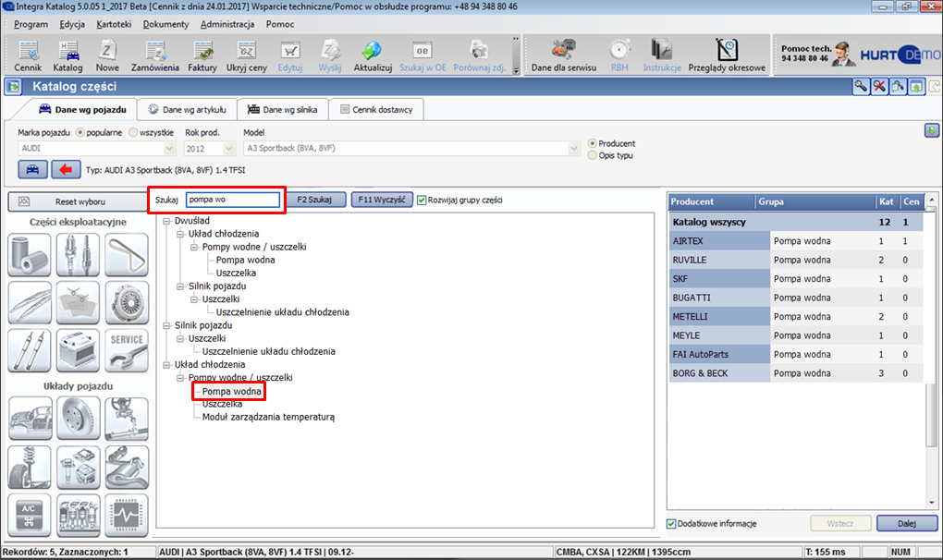Select the wiper blades parts icon
This screenshot has height=560, width=943.
(30, 302)
